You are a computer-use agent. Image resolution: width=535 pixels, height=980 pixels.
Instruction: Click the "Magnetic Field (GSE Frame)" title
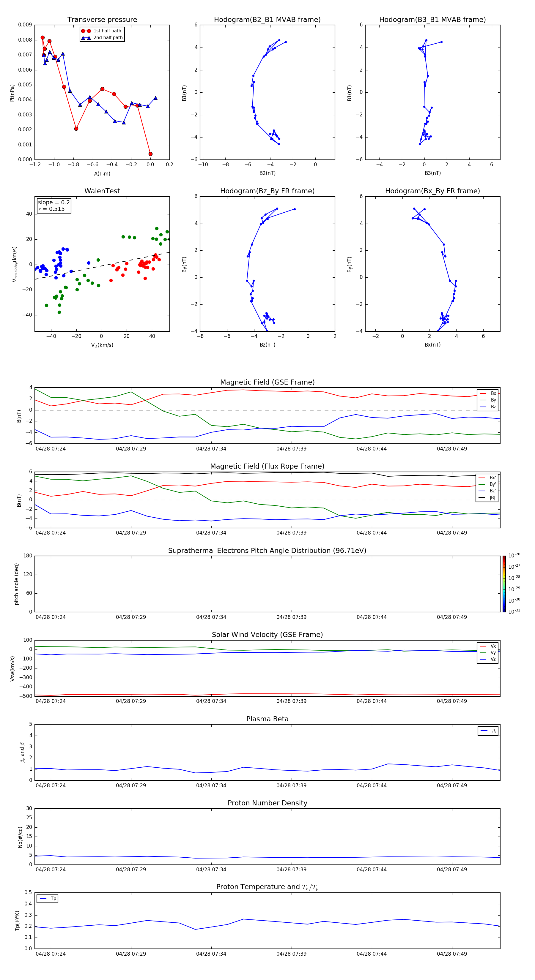tap(267, 382)
